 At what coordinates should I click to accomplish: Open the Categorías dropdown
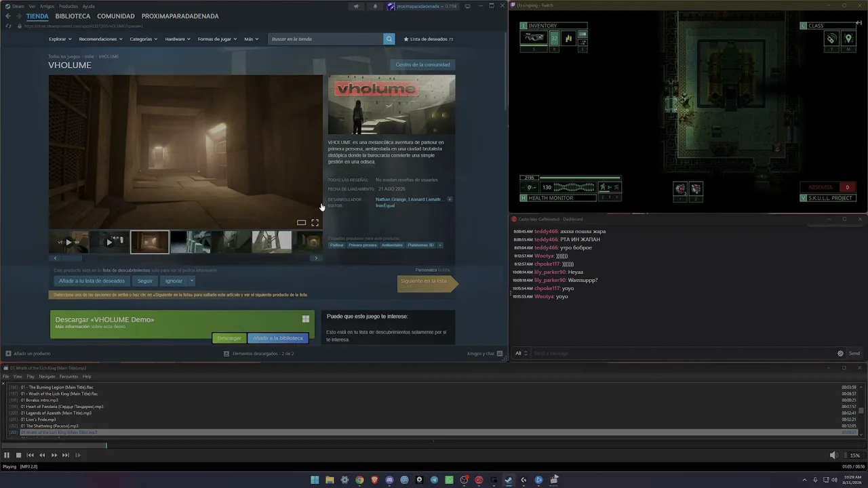pyautogui.click(x=144, y=39)
